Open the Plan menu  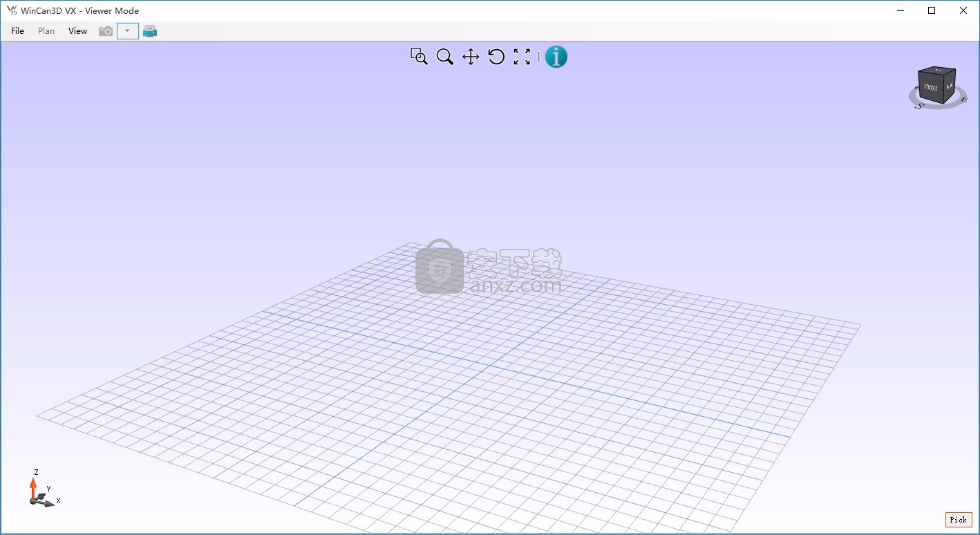pyautogui.click(x=46, y=31)
